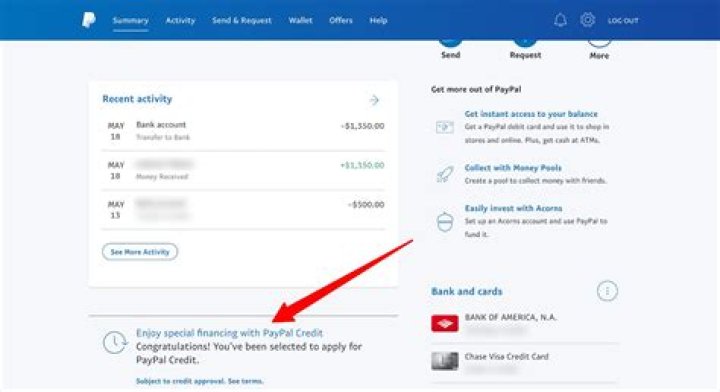Click the debit card icon
Viewport: 720px width, 392px height.
pyautogui.click(x=444, y=127)
